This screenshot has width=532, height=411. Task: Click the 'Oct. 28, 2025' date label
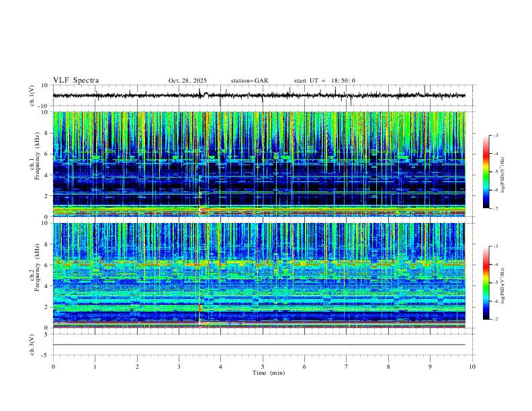pos(187,81)
